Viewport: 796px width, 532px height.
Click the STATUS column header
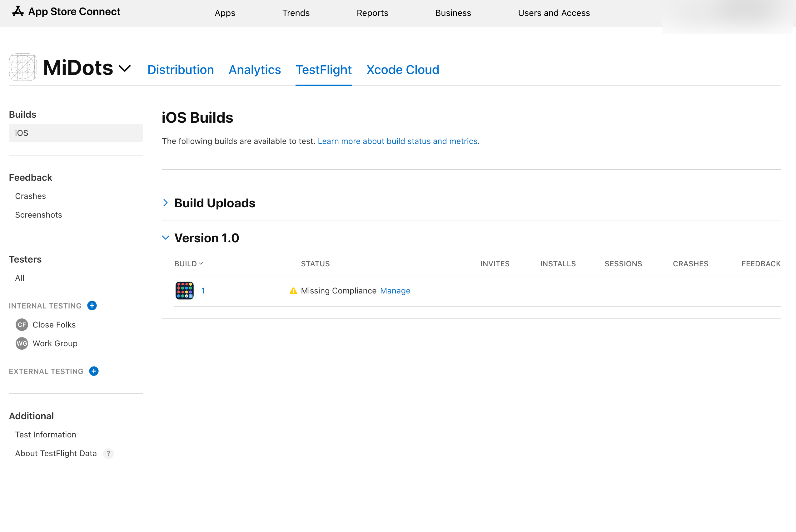[315, 264]
